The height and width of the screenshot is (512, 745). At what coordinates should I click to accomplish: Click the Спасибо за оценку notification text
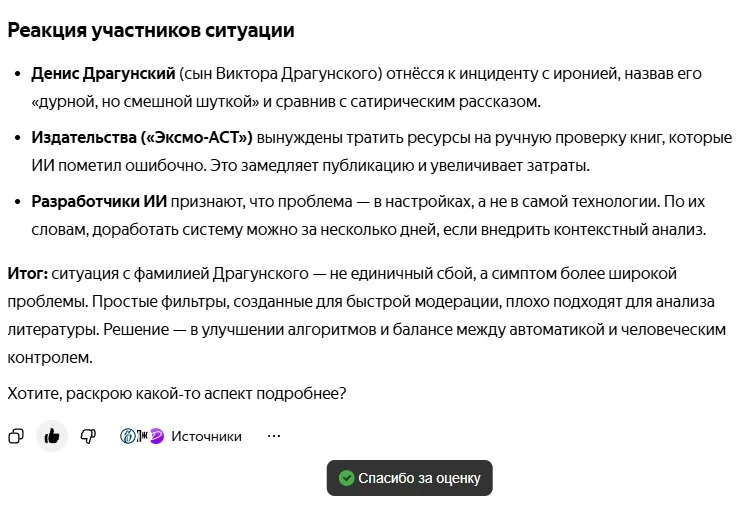click(419, 478)
